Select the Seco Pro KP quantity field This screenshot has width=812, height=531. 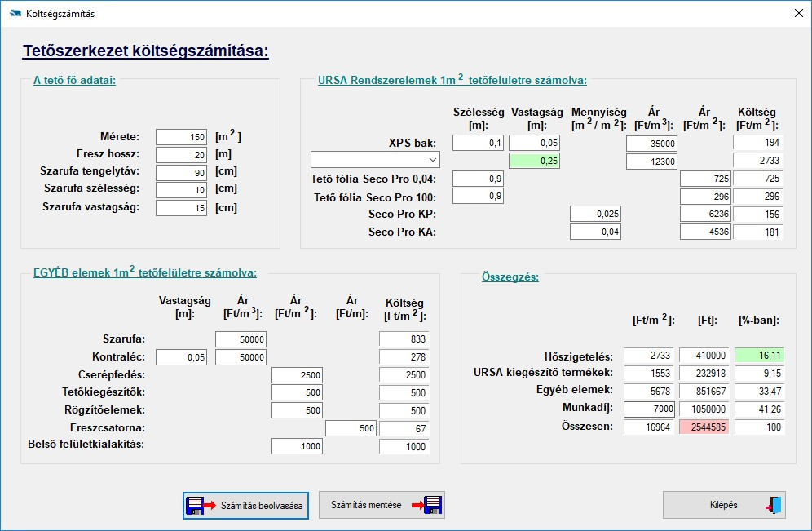[x=596, y=214]
